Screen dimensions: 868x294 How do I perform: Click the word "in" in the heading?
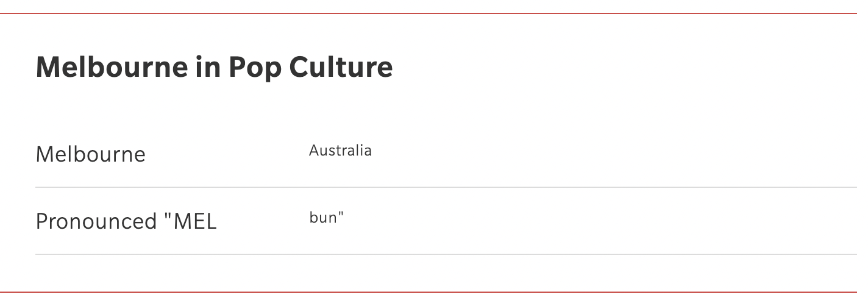tap(208, 67)
